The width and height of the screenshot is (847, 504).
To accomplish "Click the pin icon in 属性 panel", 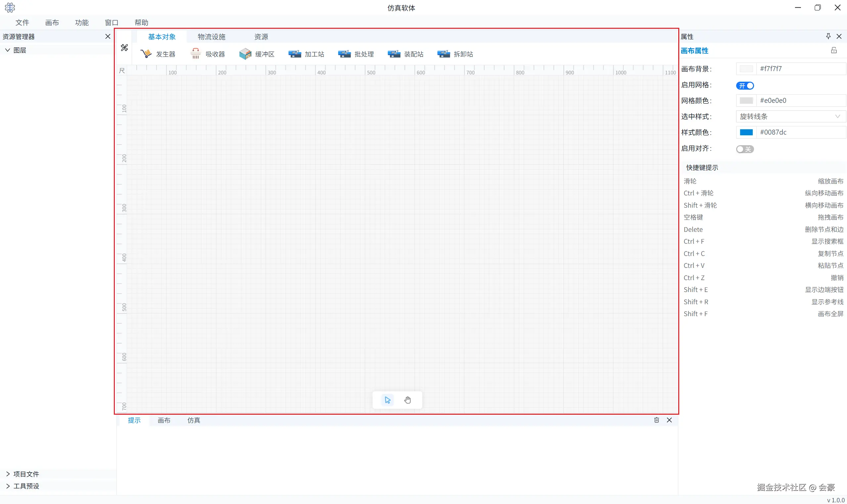I will coord(828,36).
